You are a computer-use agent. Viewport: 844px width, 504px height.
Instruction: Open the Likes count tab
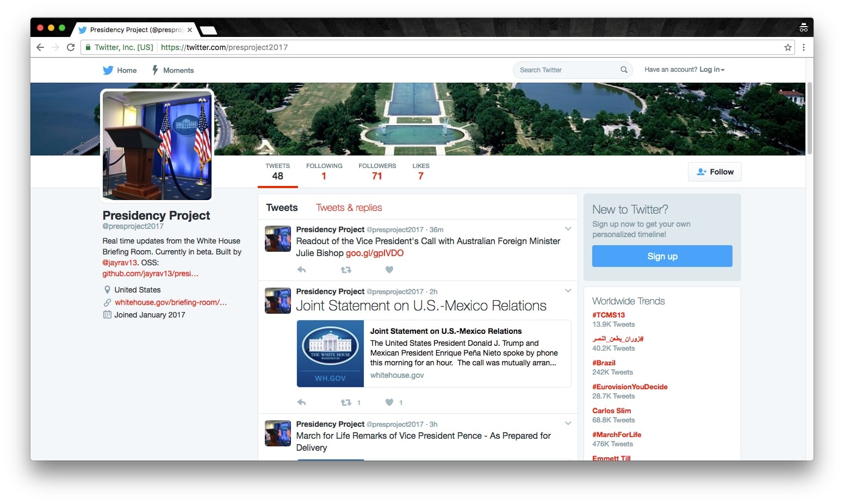[x=421, y=172]
